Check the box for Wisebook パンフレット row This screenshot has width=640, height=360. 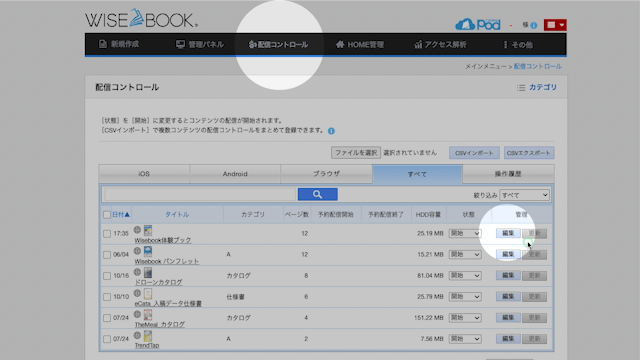107,255
